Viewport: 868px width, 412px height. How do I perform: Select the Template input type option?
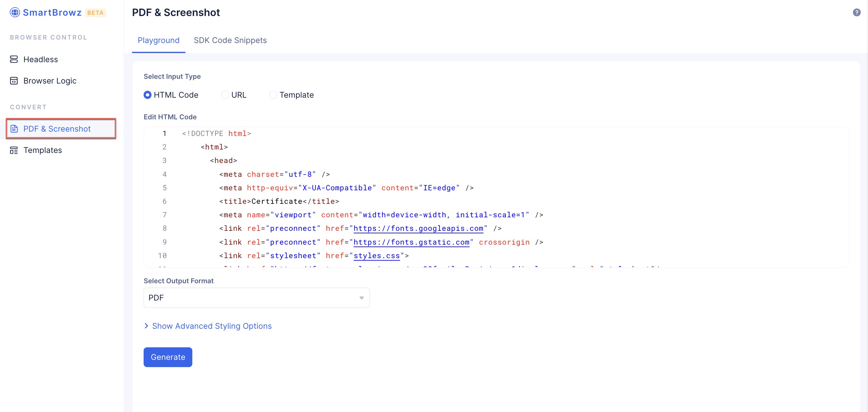point(272,95)
